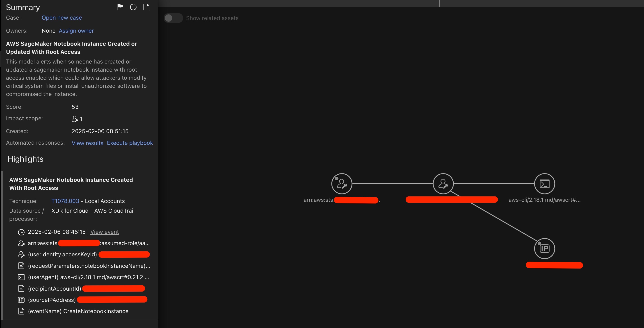Click highlight title Created With Root Access
Image resolution: width=644 pixels, height=328 pixels.
tap(71, 184)
